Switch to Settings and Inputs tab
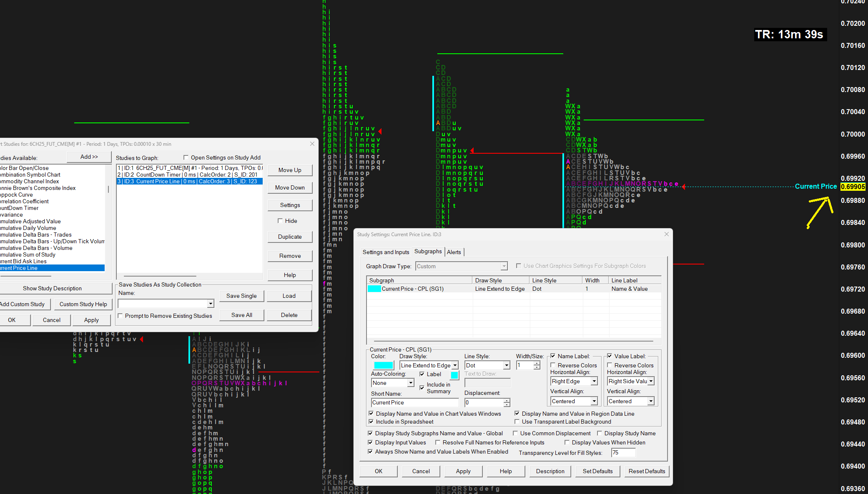 click(x=386, y=252)
